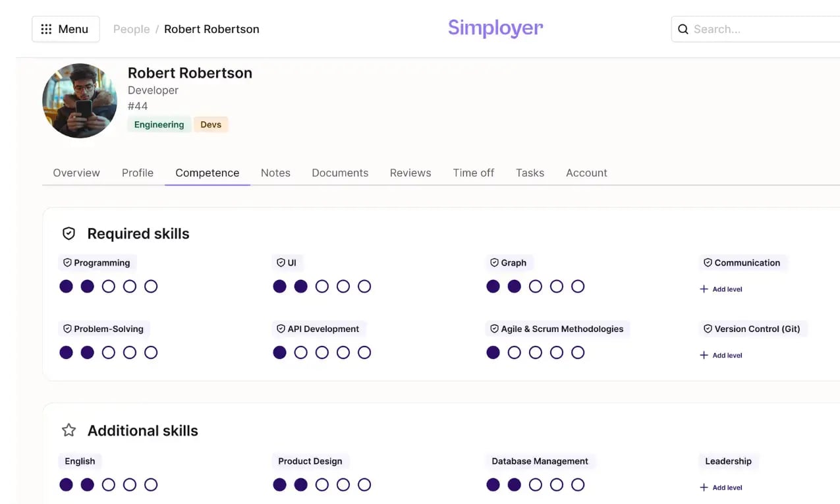Screen dimensions: 840x504
Task: Add level for Leadership skill
Action: tap(721, 488)
